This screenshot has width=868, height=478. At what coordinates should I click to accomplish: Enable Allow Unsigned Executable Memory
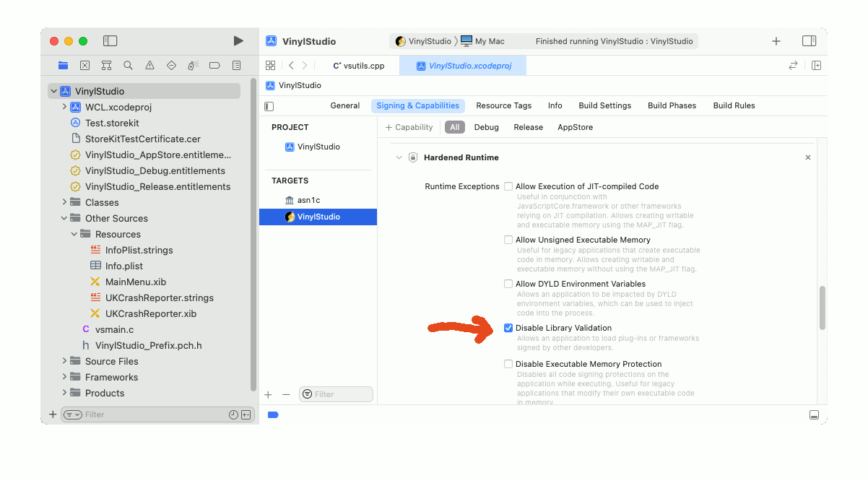508,240
